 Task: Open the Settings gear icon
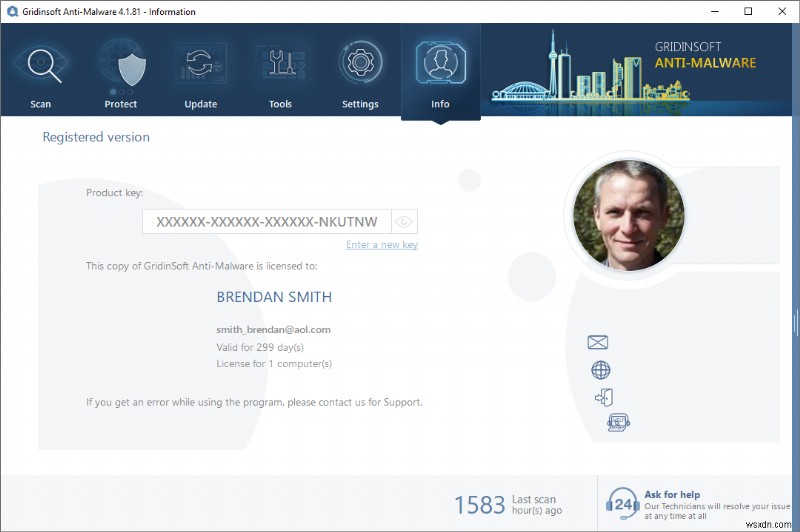pyautogui.click(x=360, y=62)
